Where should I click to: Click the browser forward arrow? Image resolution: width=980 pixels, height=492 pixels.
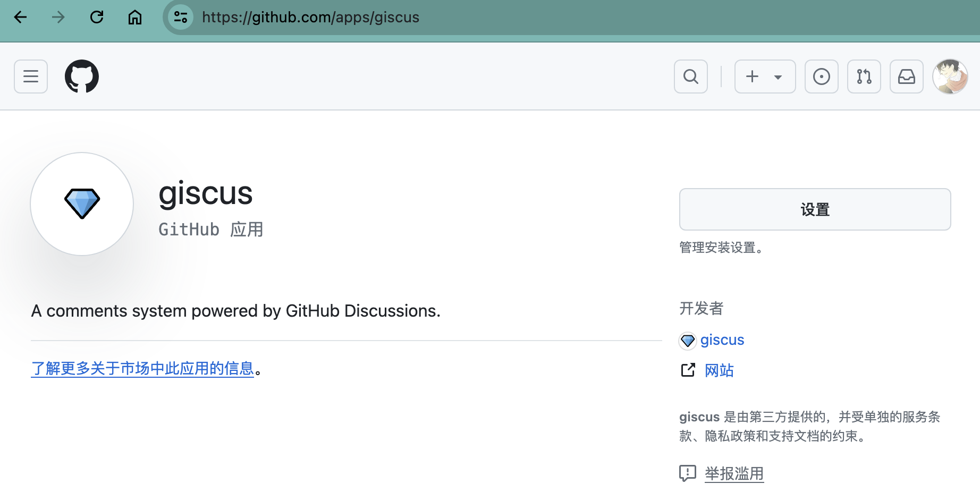pos(58,17)
